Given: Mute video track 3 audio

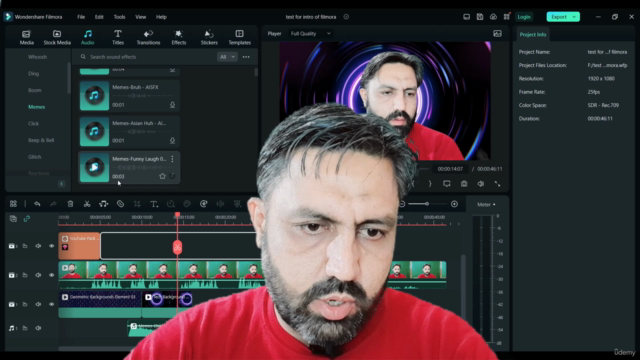Looking at the screenshot, I should click(x=38, y=246).
